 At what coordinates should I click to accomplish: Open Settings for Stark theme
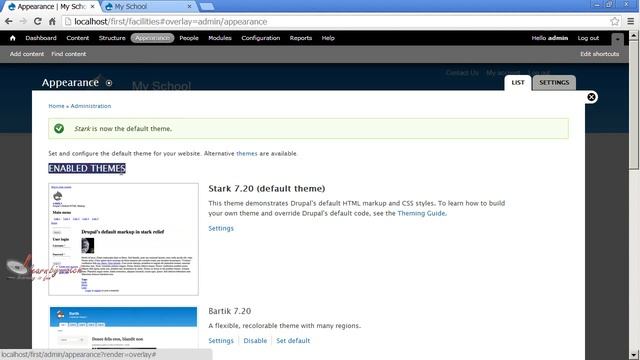coord(221,229)
